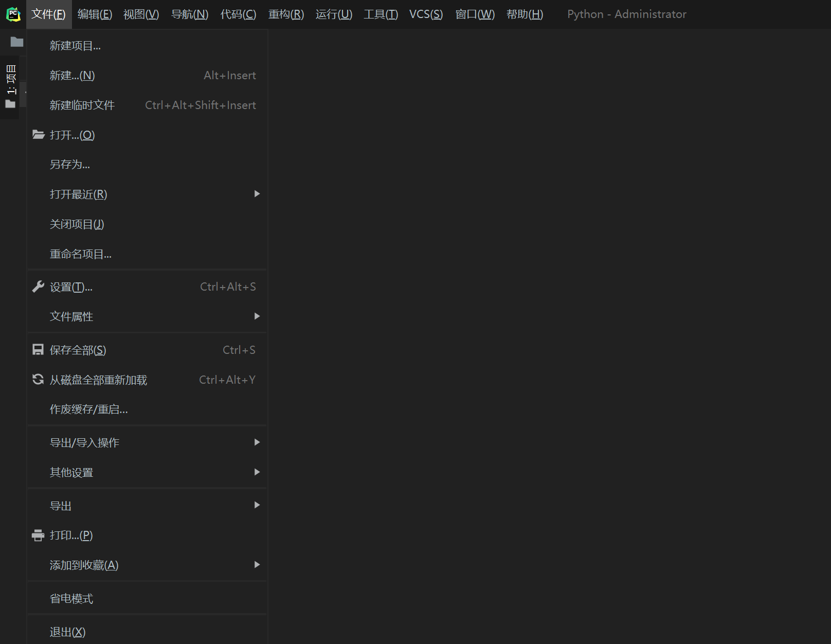Click the reload arrows icon
Viewport: 831px width, 644px height.
click(x=38, y=380)
